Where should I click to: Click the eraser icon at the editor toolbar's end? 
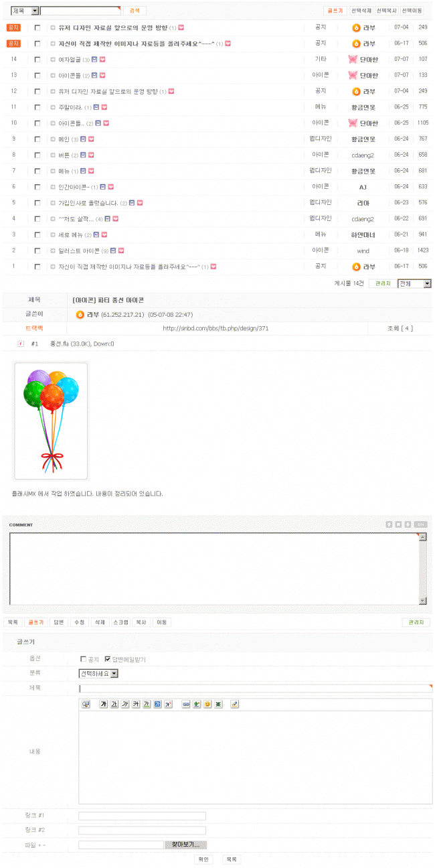pyautogui.click(x=235, y=704)
